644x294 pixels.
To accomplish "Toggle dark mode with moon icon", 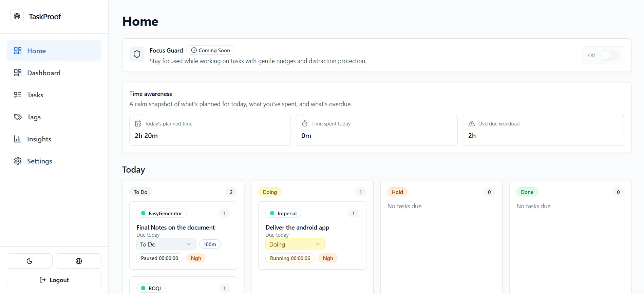I will point(30,261).
